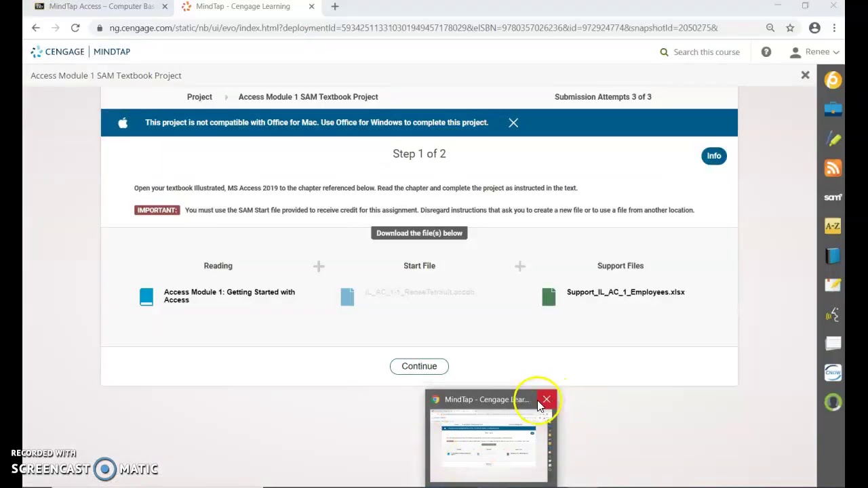Dismiss the Office for Mac compatibility banner
868x488 pixels.
513,123
